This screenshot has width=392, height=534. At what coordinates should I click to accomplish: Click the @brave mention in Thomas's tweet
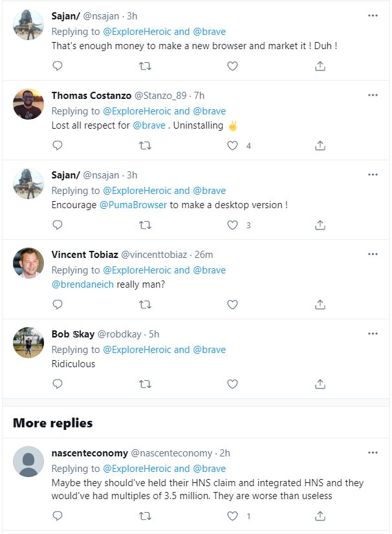[x=149, y=125]
